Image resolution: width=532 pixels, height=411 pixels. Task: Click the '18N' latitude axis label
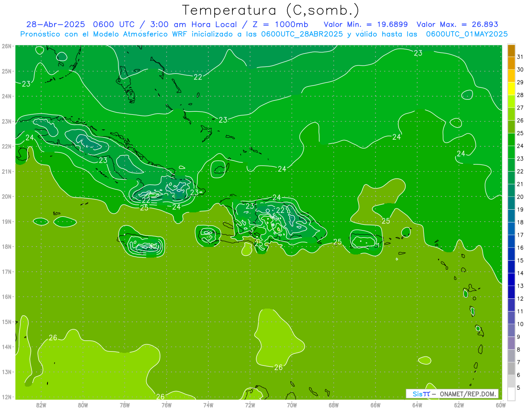pyautogui.click(x=7, y=247)
